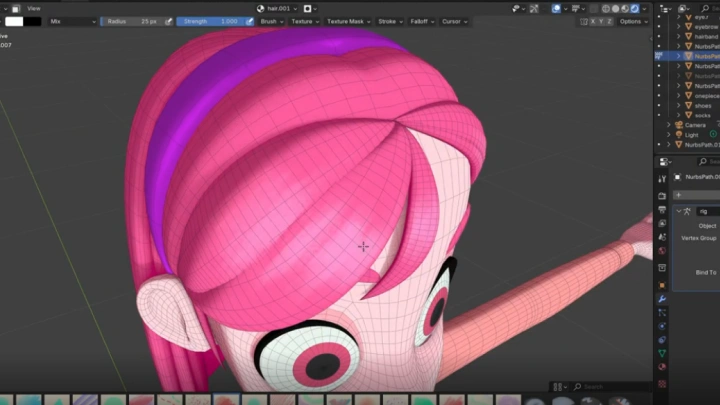Image resolution: width=720 pixels, height=405 pixels.
Task: Click the black secondary color swatch
Action: click(32, 22)
